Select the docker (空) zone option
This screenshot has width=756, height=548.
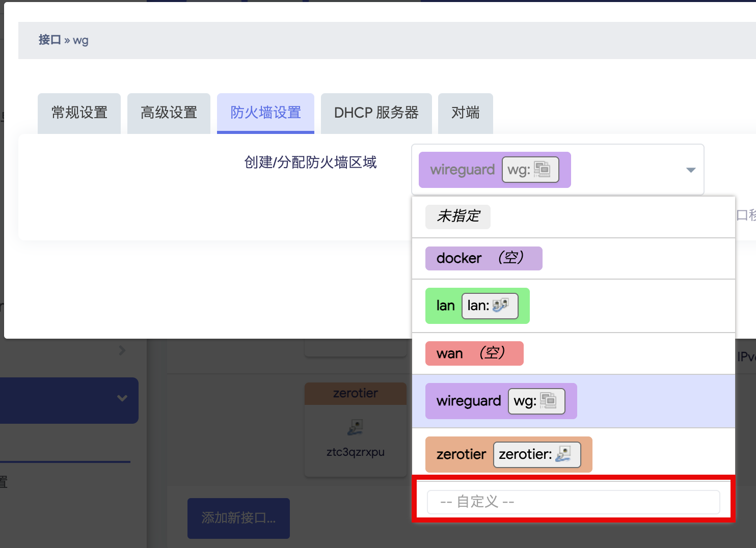(483, 258)
